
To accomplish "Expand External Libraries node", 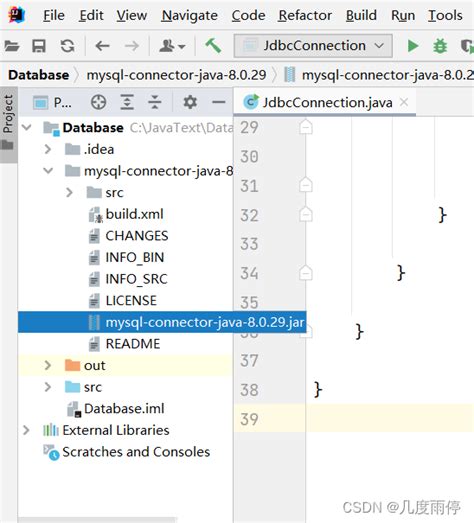I will pos(26,430).
